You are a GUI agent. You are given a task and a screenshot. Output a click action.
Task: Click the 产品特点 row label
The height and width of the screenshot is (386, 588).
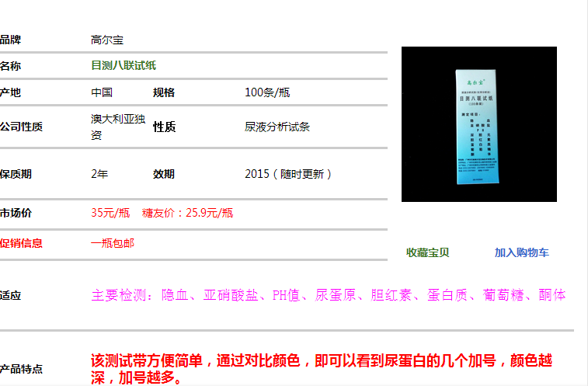pos(21,369)
